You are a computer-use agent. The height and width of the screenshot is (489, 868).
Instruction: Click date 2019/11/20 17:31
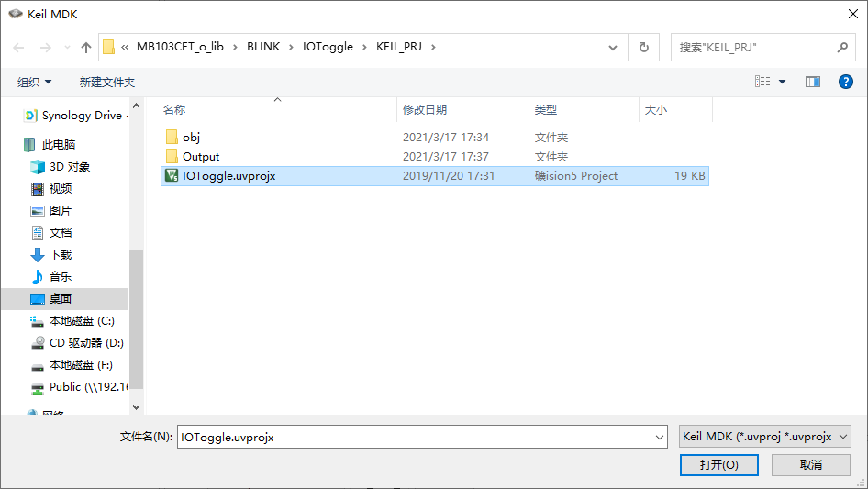[449, 176]
